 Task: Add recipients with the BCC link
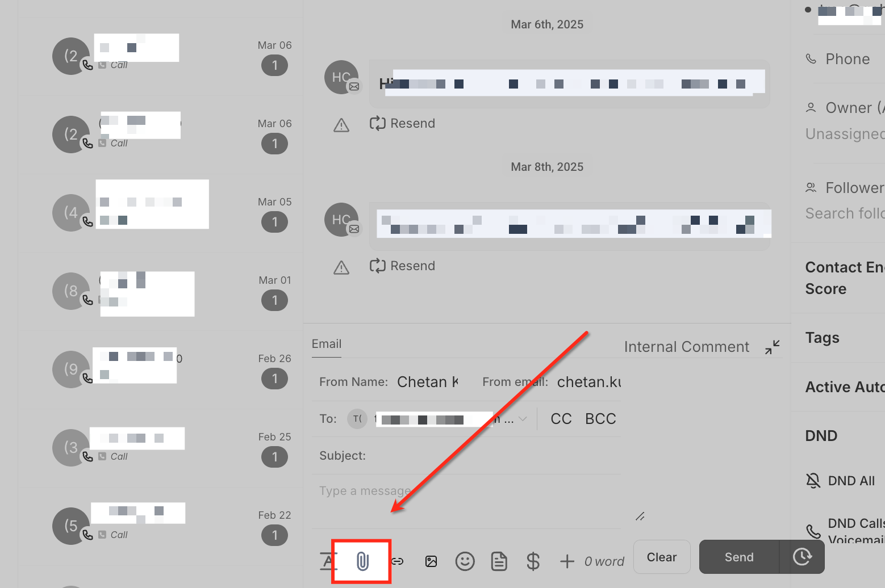pyautogui.click(x=600, y=419)
